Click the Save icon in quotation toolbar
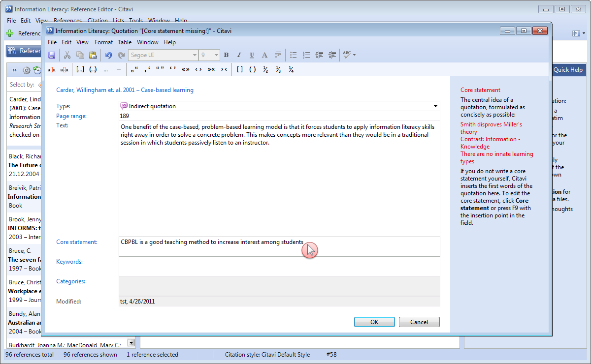The height and width of the screenshot is (364, 591). click(x=52, y=55)
